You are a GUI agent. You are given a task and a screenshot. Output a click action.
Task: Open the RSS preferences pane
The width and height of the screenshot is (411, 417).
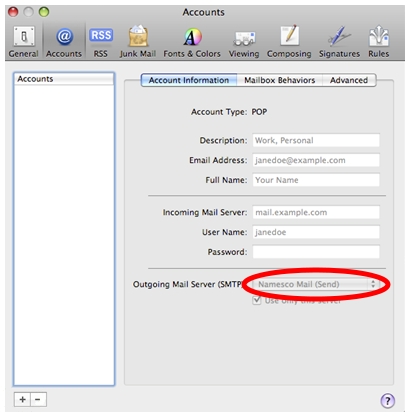tap(101, 42)
